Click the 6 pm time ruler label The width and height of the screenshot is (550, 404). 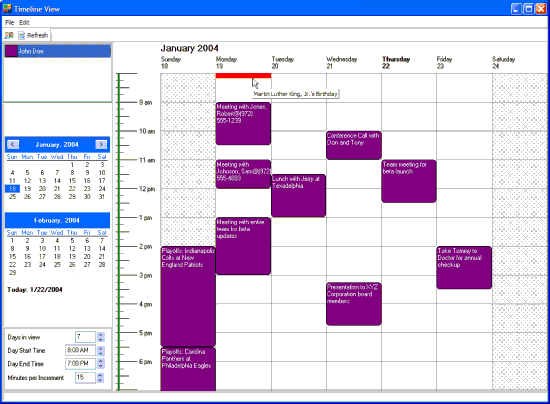pos(146,362)
